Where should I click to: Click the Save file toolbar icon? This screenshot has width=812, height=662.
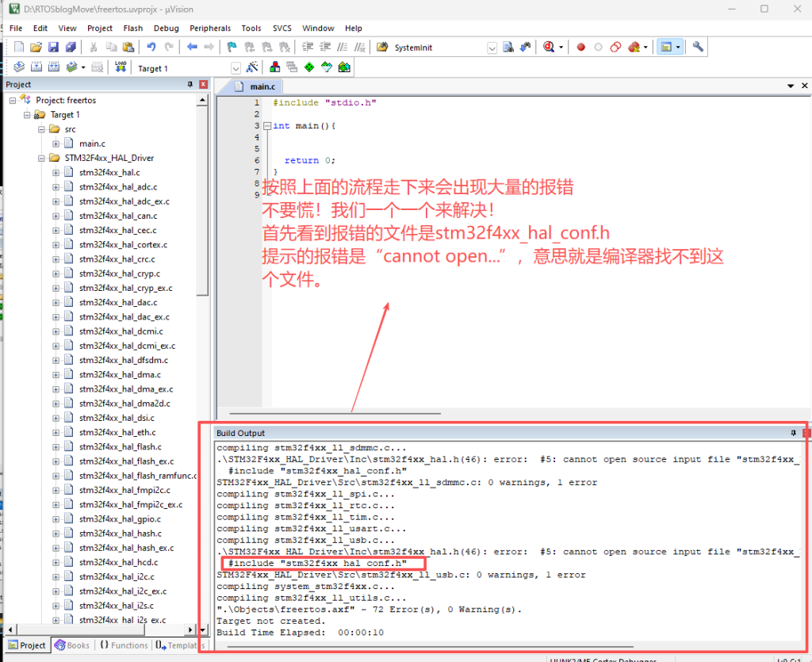coord(53,48)
